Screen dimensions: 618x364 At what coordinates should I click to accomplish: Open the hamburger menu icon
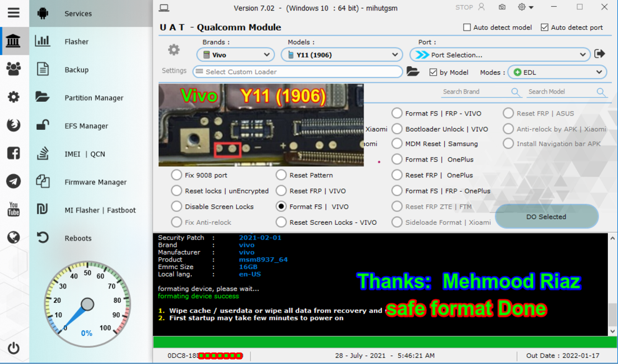(x=13, y=12)
